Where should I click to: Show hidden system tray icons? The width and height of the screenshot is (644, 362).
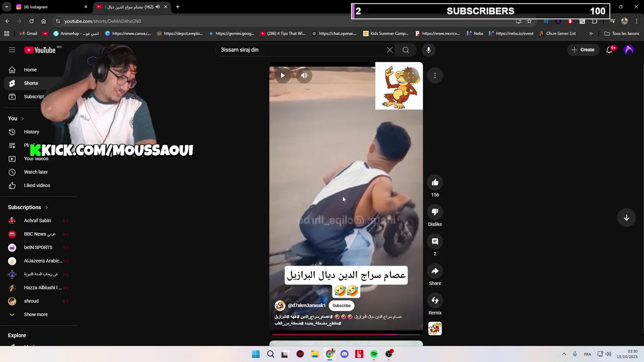tap(564, 354)
